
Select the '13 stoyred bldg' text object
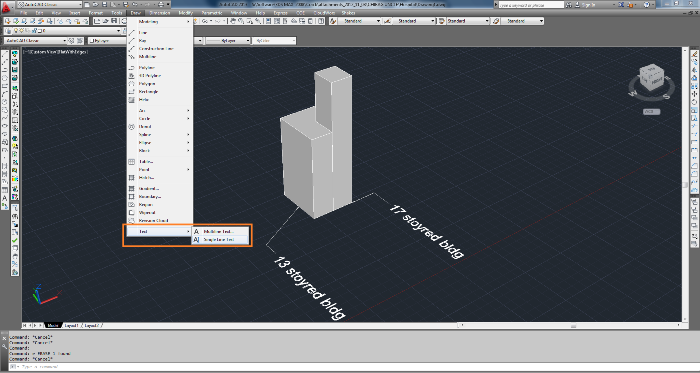tap(309, 288)
